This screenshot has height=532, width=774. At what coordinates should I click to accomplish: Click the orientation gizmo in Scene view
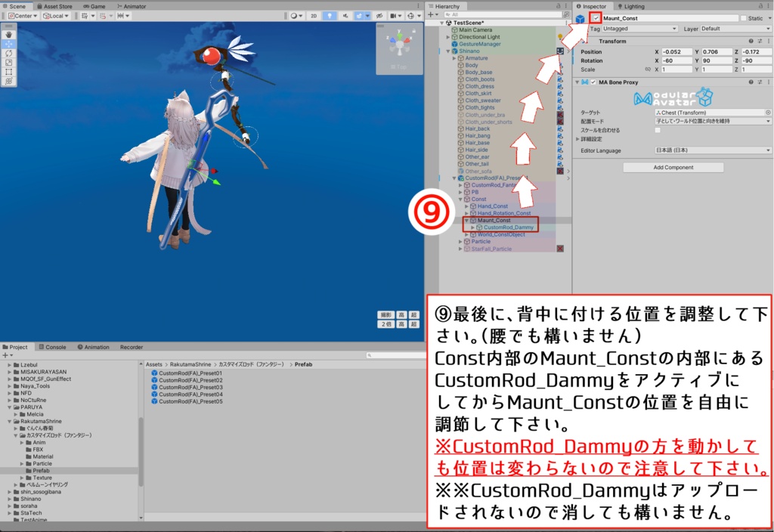tap(400, 43)
